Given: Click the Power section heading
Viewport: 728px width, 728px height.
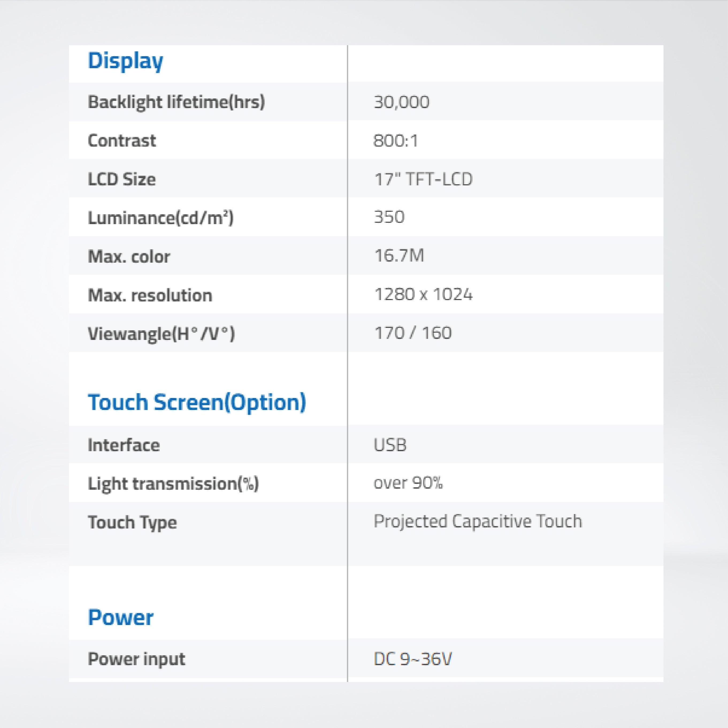Looking at the screenshot, I should tap(121, 618).
